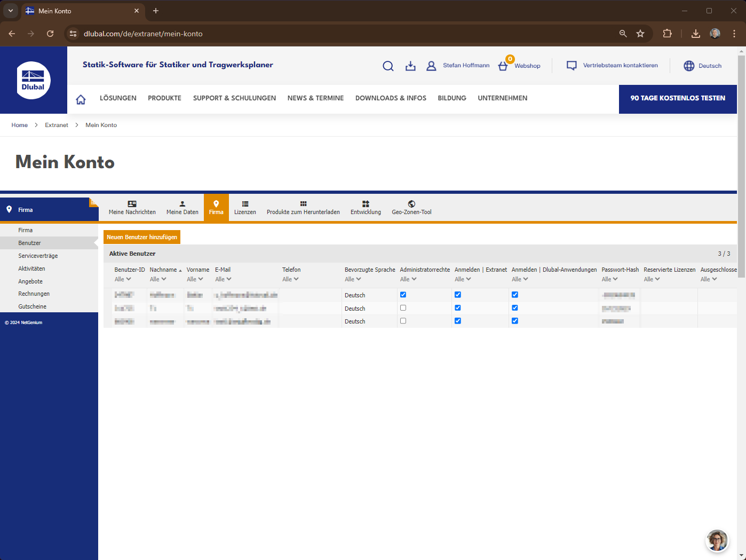
Task: Click the orange note icon above Firma sidebar
Action: click(x=93, y=202)
